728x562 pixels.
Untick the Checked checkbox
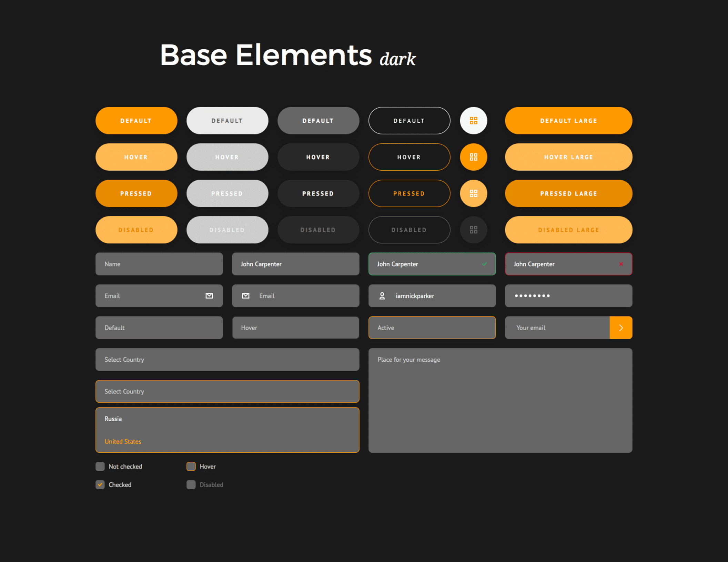click(x=100, y=485)
